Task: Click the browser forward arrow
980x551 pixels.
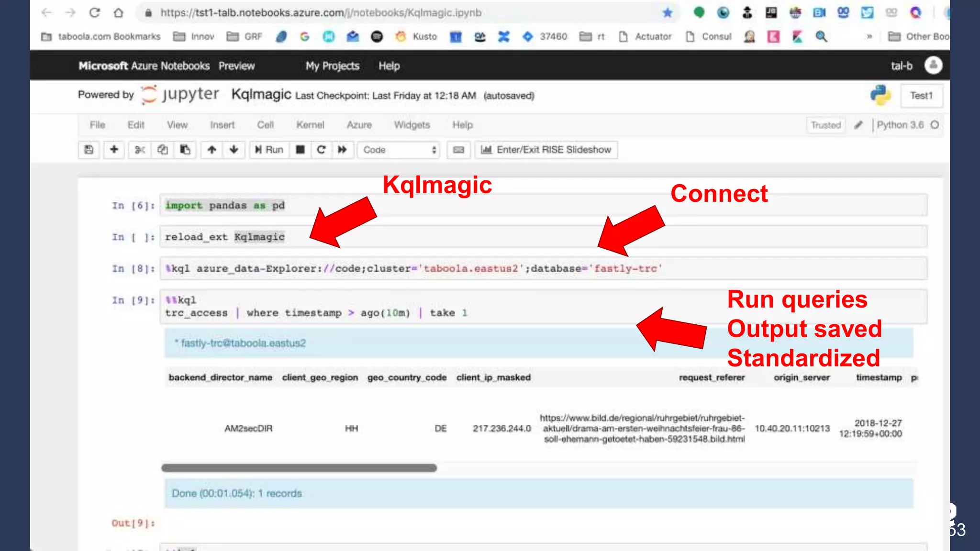Action: [70, 12]
